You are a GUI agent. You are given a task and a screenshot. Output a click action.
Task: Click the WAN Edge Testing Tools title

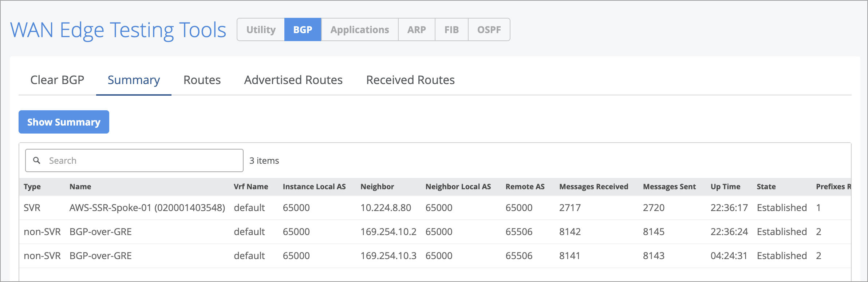(x=118, y=30)
